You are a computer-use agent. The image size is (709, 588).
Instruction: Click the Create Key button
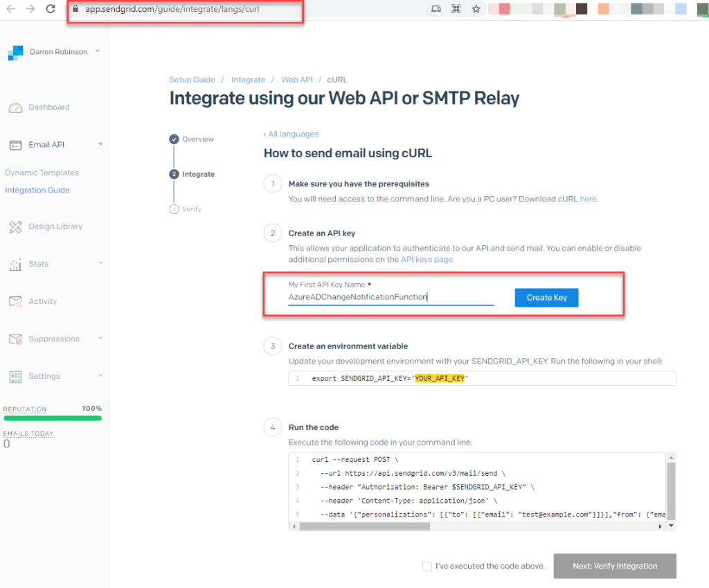pyautogui.click(x=546, y=298)
